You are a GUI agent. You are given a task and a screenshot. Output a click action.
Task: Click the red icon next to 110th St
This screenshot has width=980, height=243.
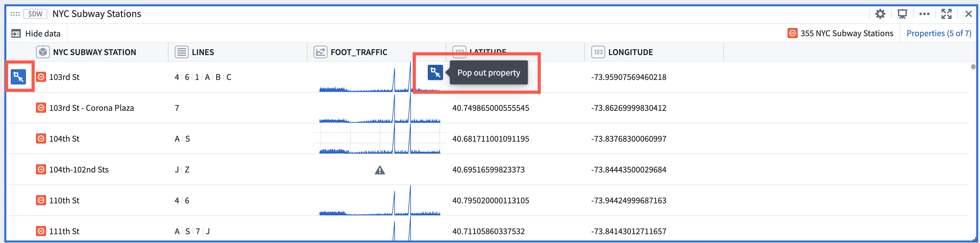click(x=41, y=200)
